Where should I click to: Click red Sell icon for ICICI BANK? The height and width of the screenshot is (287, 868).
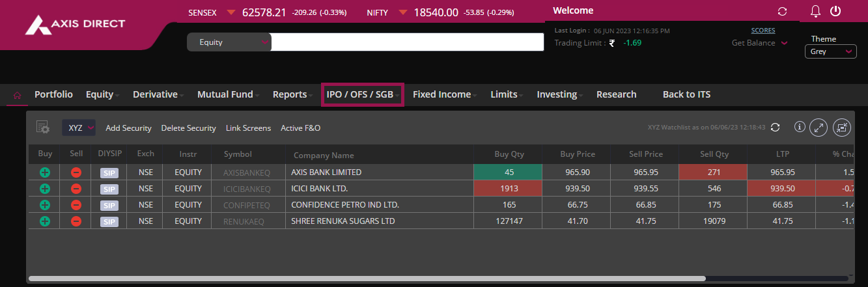coord(76,189)
